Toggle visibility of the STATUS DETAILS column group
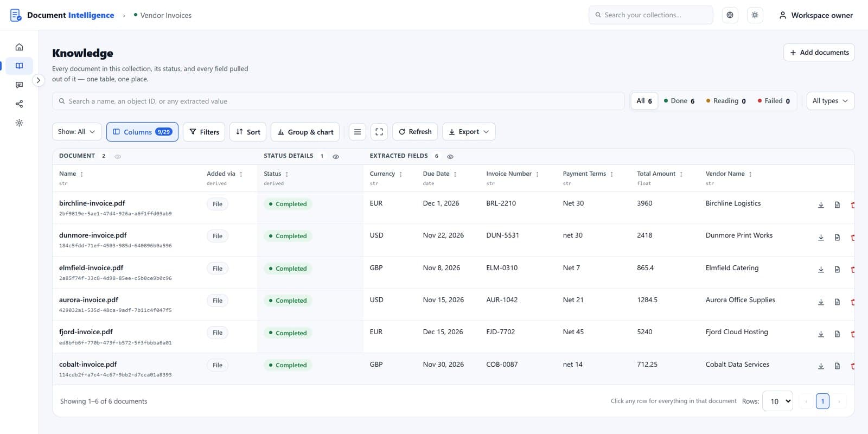The width and height of the screenshot is (868, 434). click(336, 156)
